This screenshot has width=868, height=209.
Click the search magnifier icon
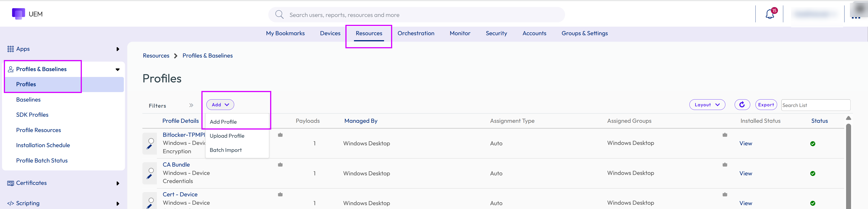[x=279, y=14]
